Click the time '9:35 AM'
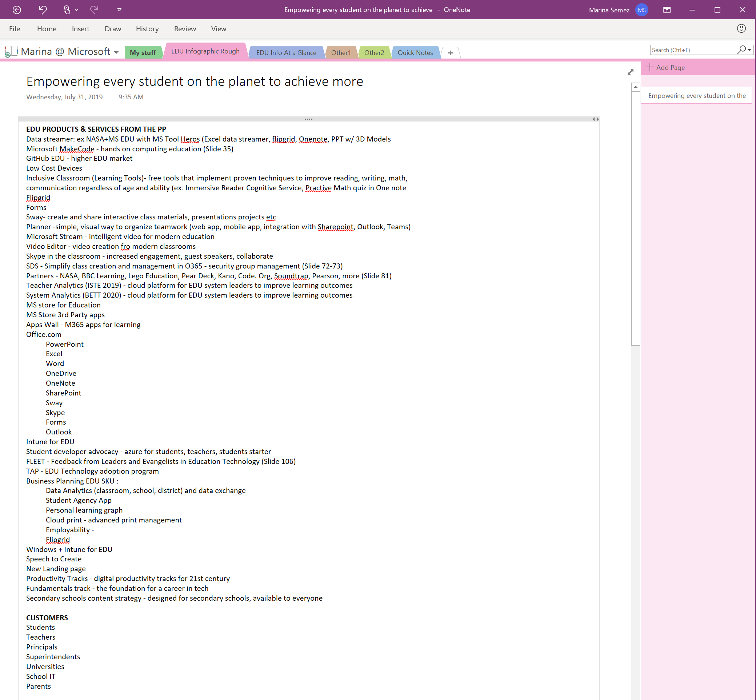This screenshot has width=756, height=700. coord(131,97)
